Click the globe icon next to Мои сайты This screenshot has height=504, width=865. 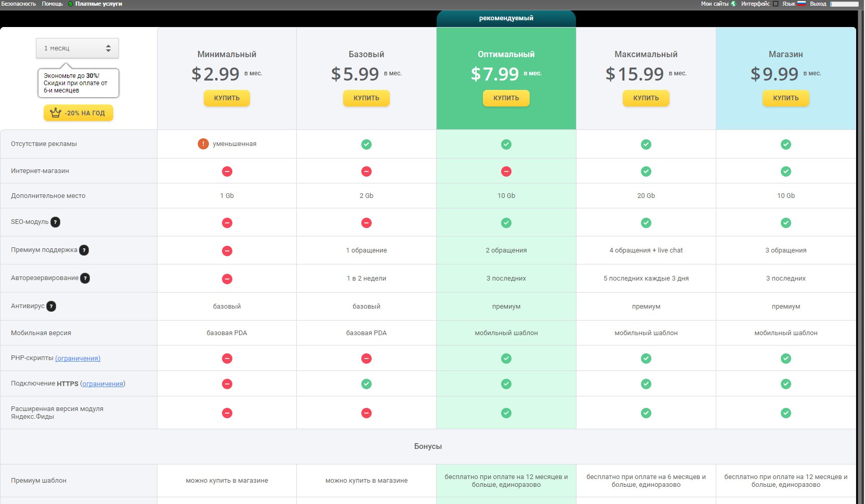[x=733, y=4]
